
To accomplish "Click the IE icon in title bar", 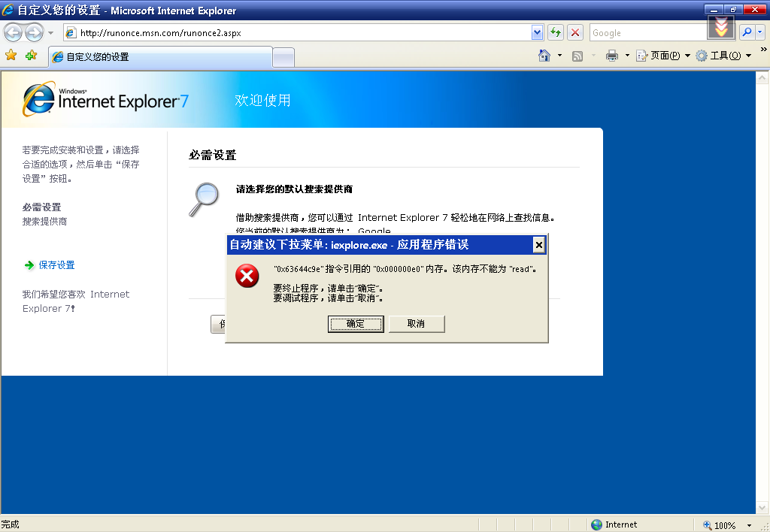I will pos(8,10).
